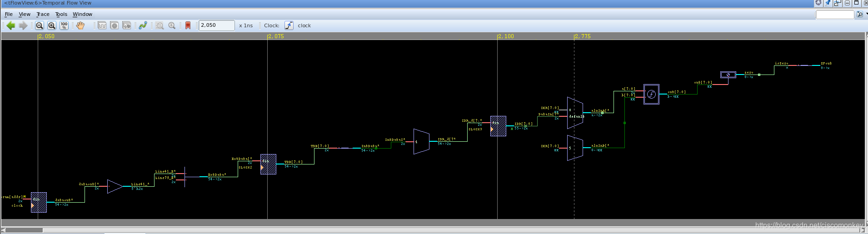Click the TDB[7:0] label after CLOCK2 register
868x234 pixels.
coord(293,162)
